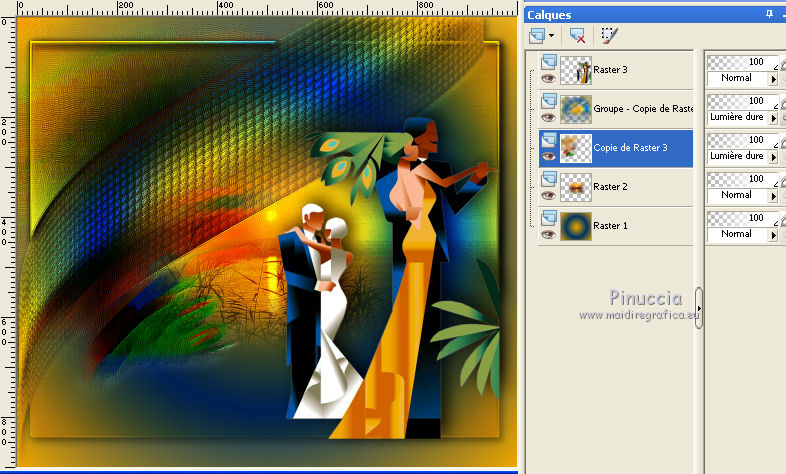The height and width of the screenshot is (474, 786).
Task: Click the layer type icon of the Groupe layer
Action: click(x=549, y=101)
